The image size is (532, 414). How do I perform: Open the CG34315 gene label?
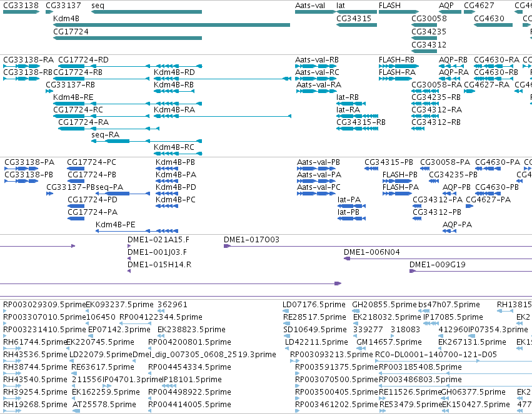click(354, 18)
